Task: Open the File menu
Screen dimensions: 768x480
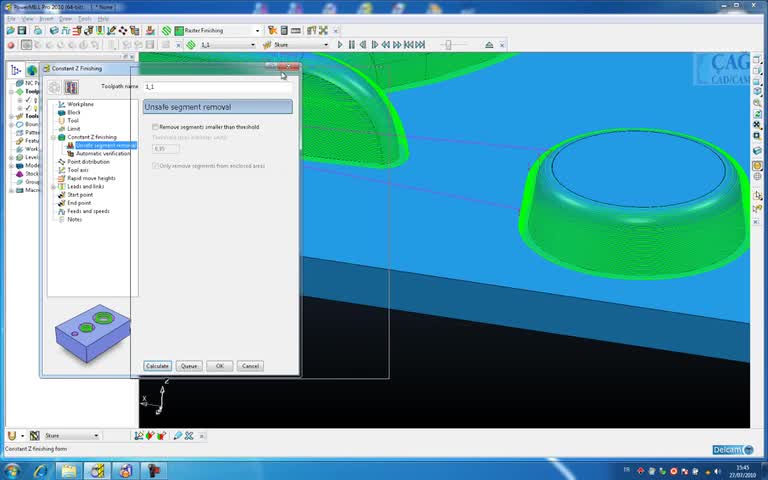Action: coord(11,19)
